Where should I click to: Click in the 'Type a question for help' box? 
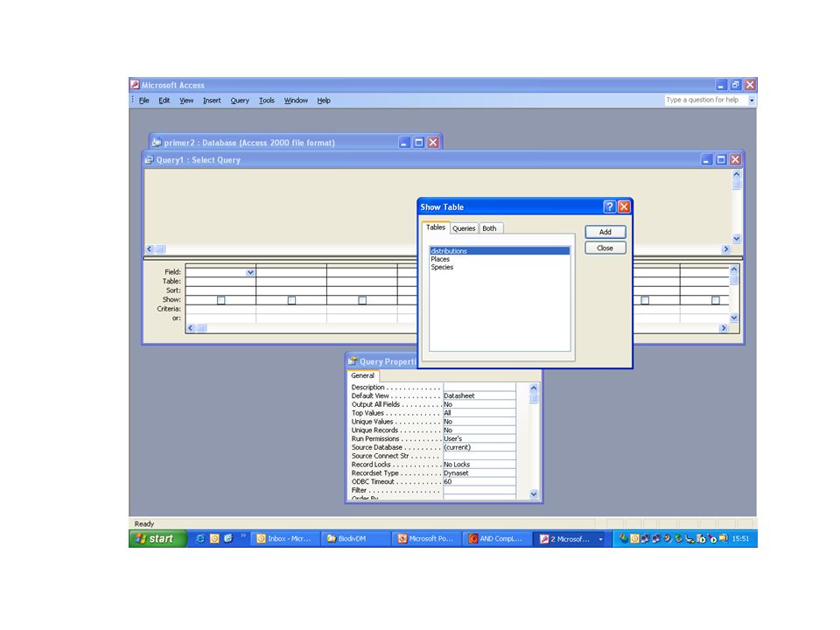click(x=706, y=100)
